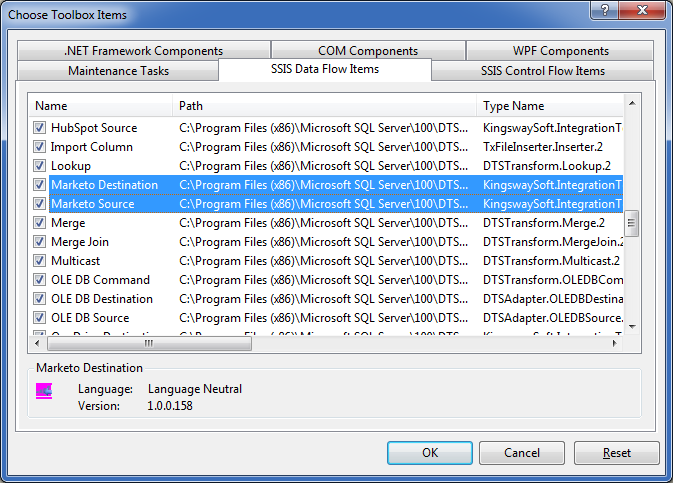
Task: Select the HubSpot Source row name
Action: pyautogui.click(x=94, y=128)
